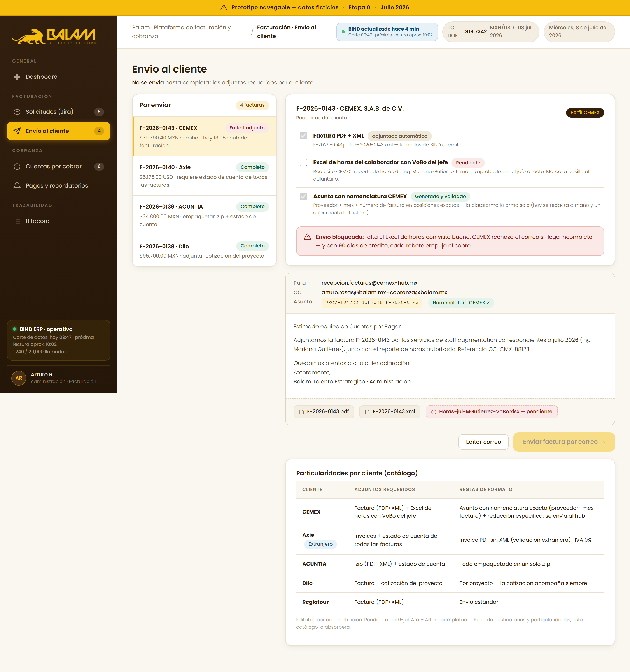Click the red alert triangle in Envío bloqueado

[x=307, y=237]
